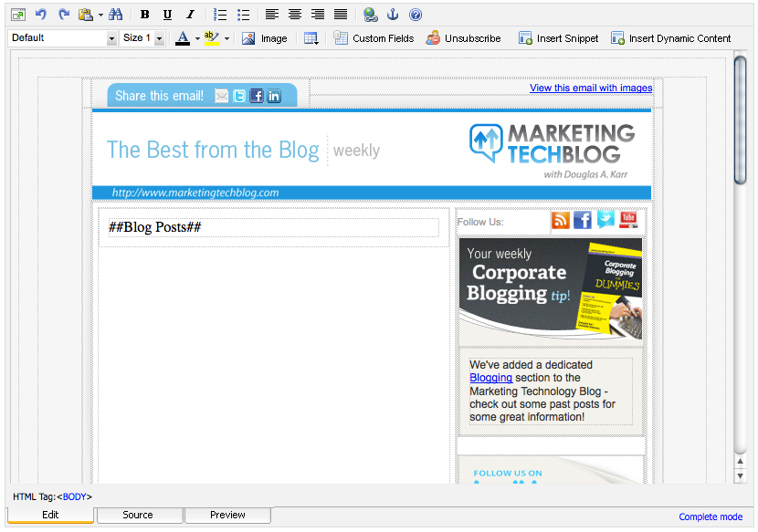Open the Blogging hyperlink
Viewport: 758px width, 532px height.
tap(490, 378)
